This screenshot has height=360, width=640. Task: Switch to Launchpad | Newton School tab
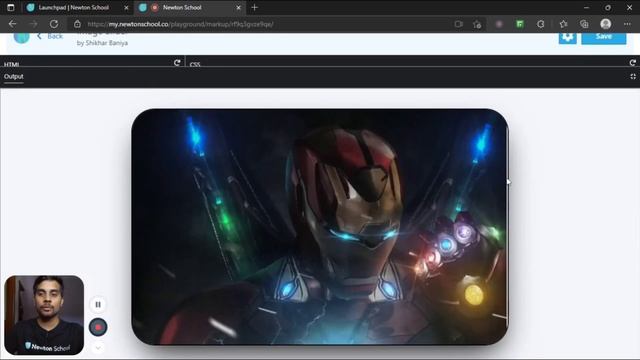78,7
